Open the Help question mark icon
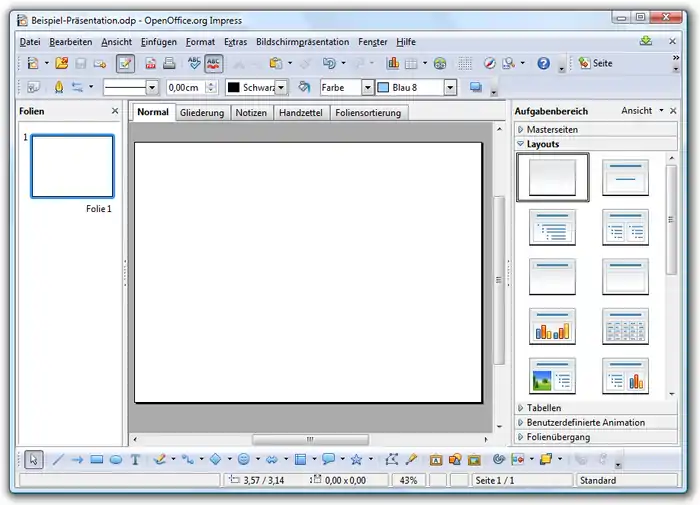Viewport: 700px width, 505px height. [543, 63]
